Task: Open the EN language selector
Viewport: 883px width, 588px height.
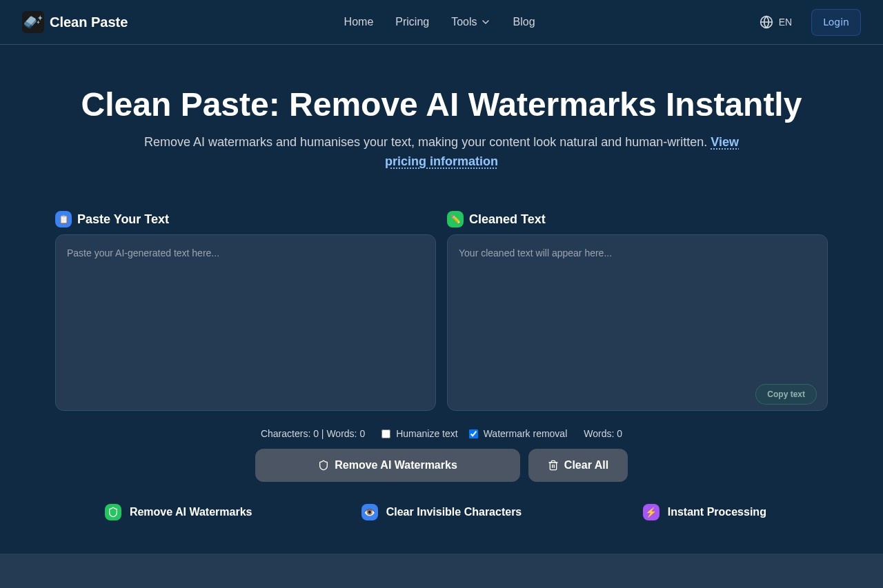Action: tap(775, 22)
